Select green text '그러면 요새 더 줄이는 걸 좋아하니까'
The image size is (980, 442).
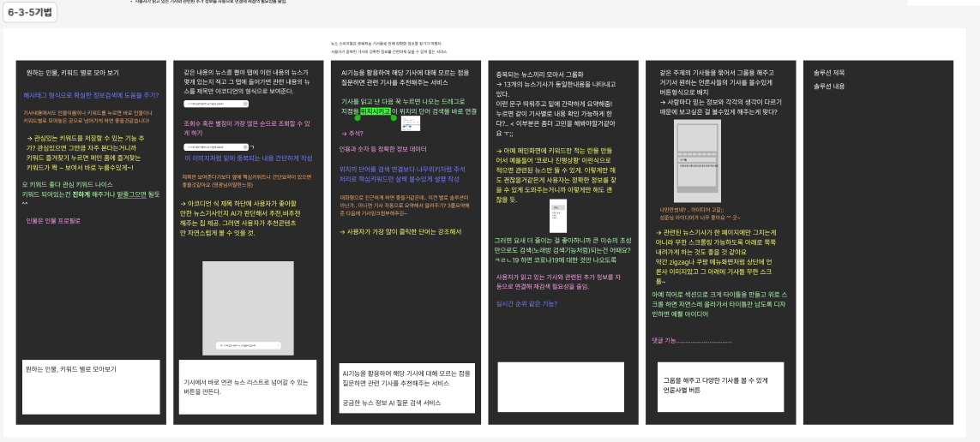(563, 250)
